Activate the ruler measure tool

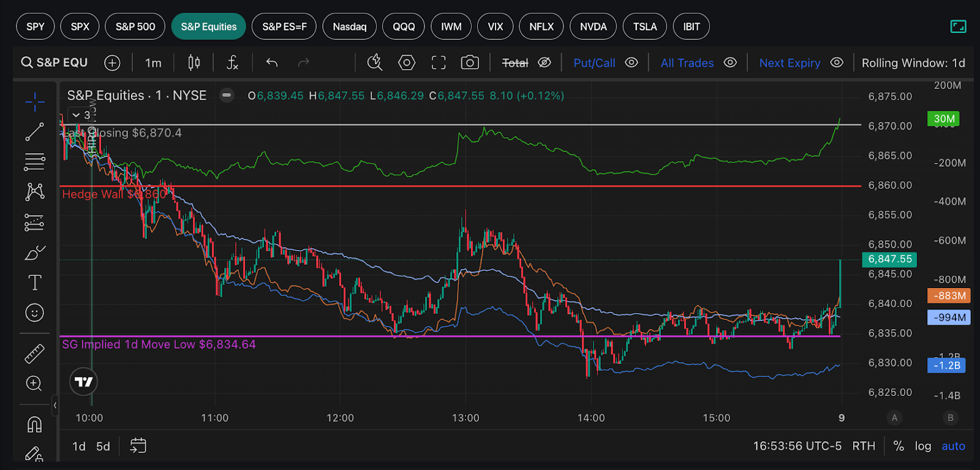coord(35,354)
